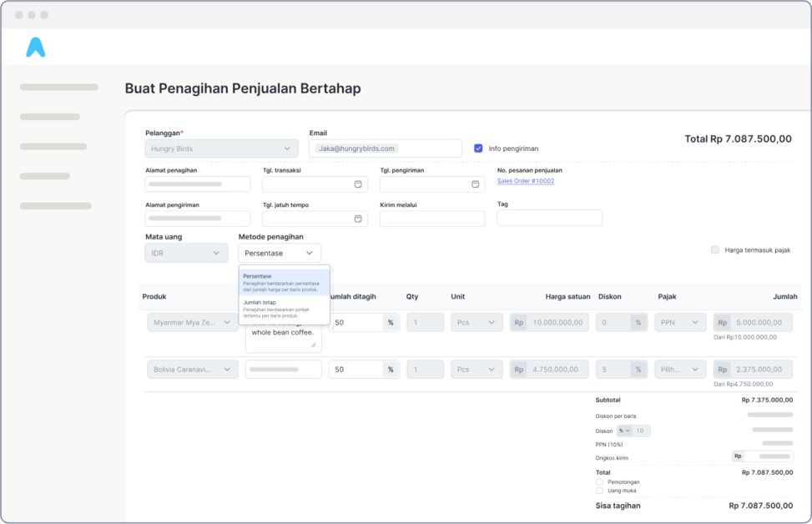The height and width of the screenshot is (524, 812).
Task: Click percent icon in Bolivia row Diskon field
Action: pyautogui.click(x=638, y=369)
